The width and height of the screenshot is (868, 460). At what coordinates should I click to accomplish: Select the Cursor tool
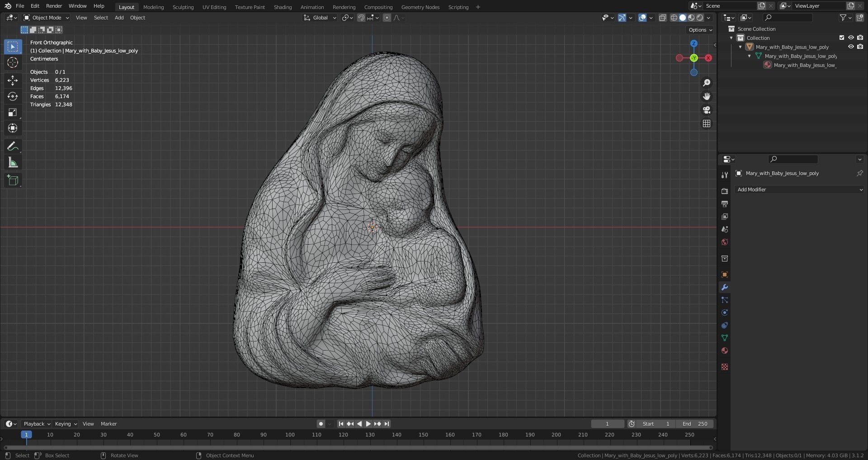click(13, 62)
